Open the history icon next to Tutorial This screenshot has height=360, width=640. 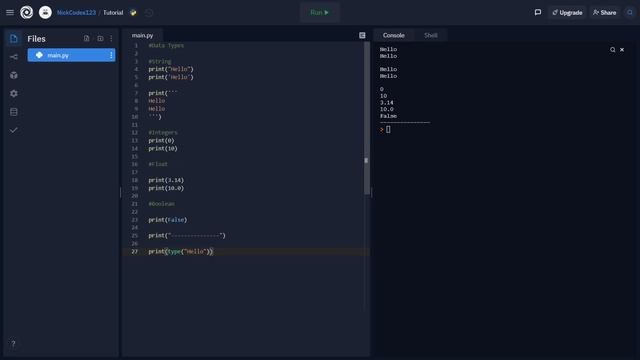point(149,13)
